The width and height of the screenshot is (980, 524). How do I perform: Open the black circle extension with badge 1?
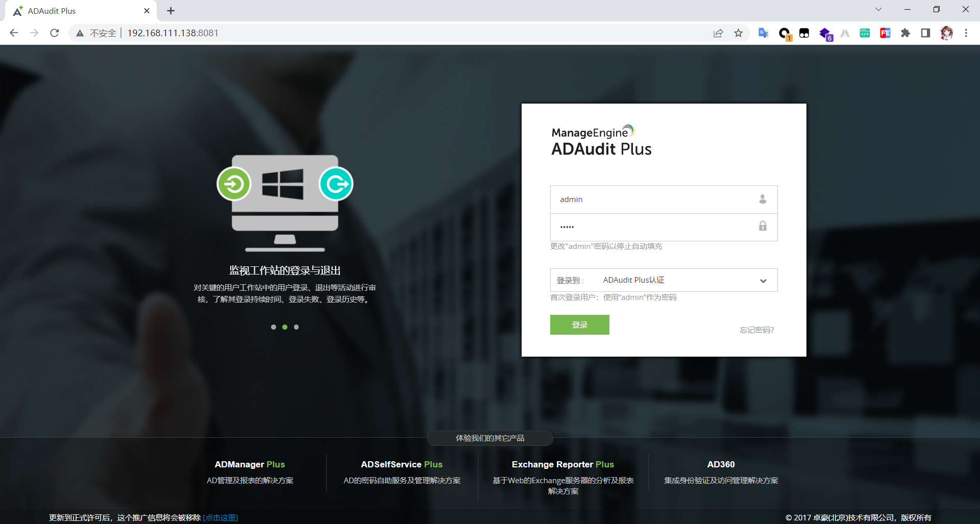click(x=785, y=34)
